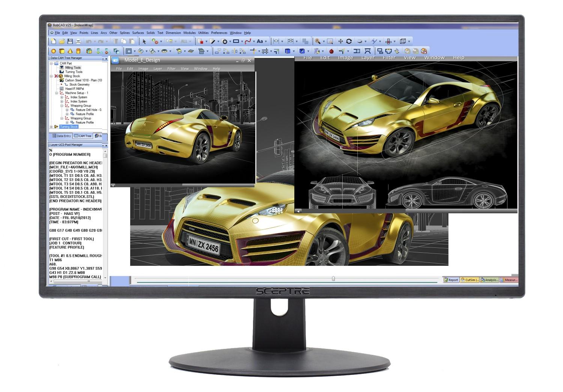Viewport: 563px width, 392px height.
Task: Open the CutSim panel at bottom right
Action: (470, 280)
